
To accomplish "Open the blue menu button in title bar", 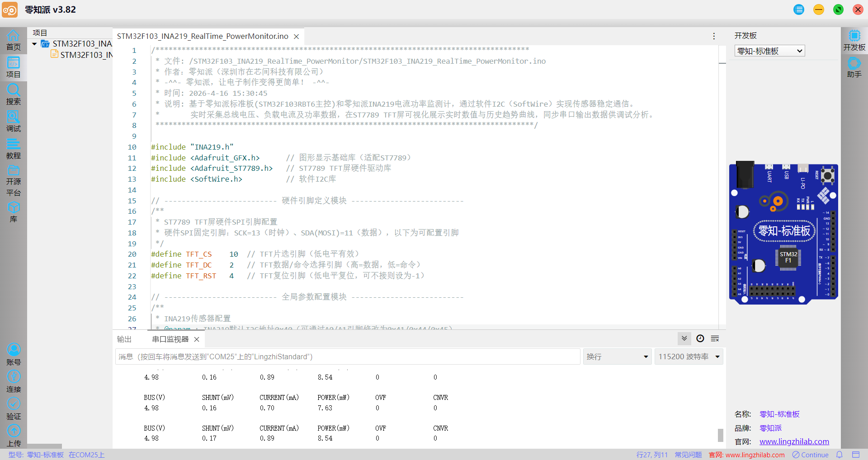I will [x=799, y=9].
